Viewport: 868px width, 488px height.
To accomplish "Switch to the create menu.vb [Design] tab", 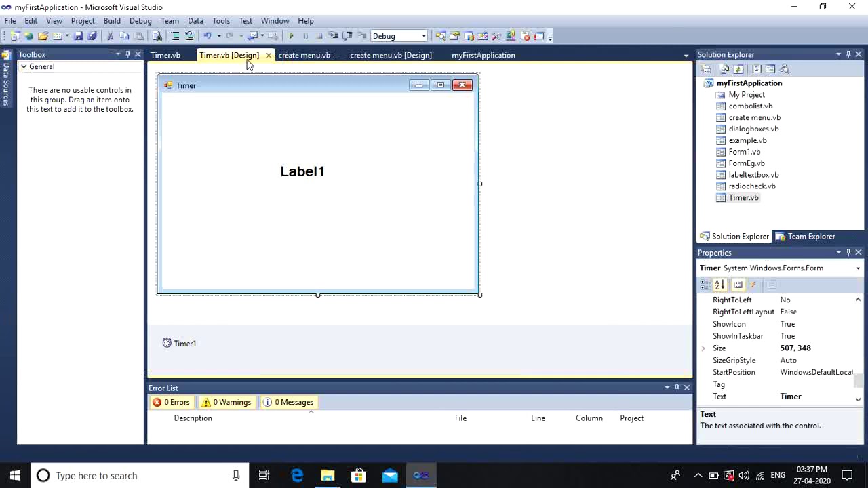I will [391, 55].
